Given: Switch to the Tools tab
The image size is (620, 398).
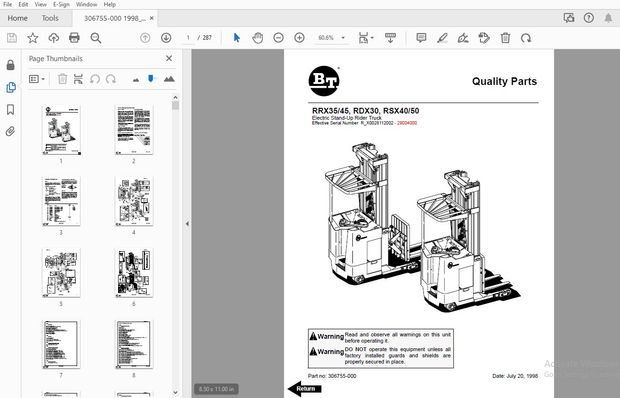Looking at the screenshot, I should point(50,18).
